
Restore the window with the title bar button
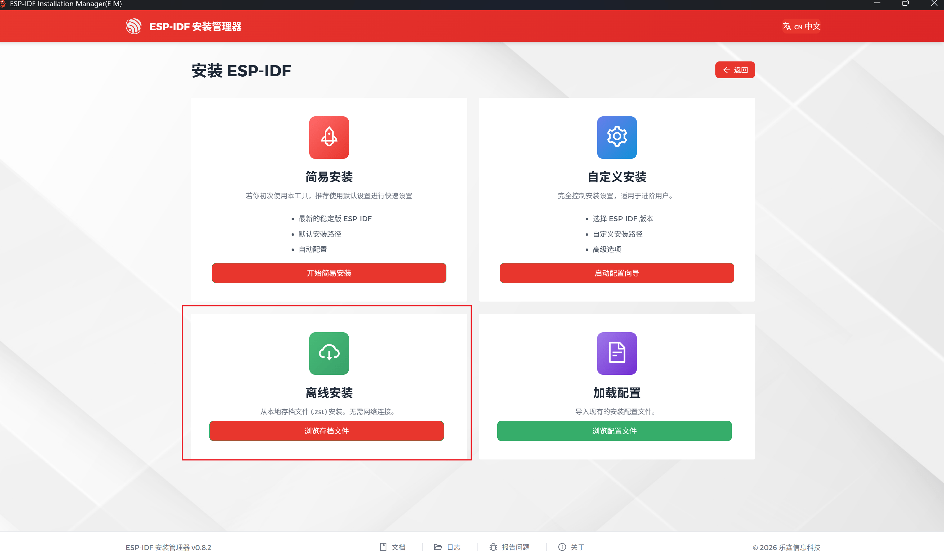tap(905, 4)
